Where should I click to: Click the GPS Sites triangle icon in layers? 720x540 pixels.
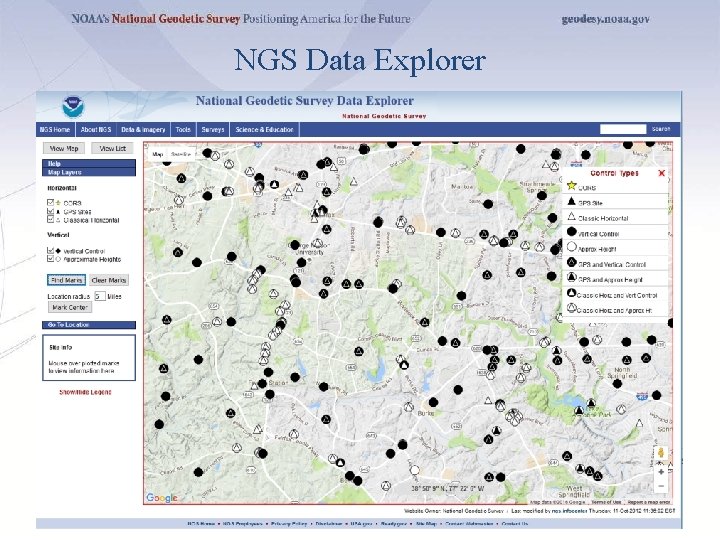[58, 212]
